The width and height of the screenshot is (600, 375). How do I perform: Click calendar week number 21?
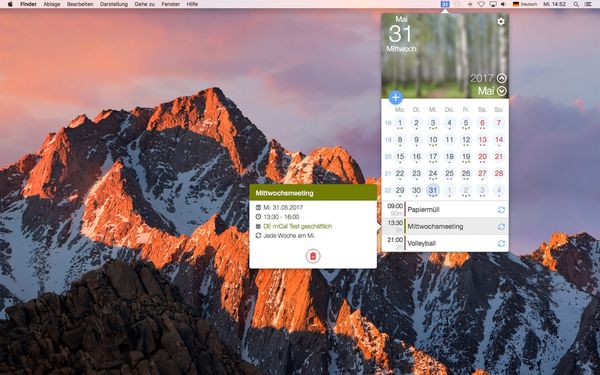tap(388, 174)
